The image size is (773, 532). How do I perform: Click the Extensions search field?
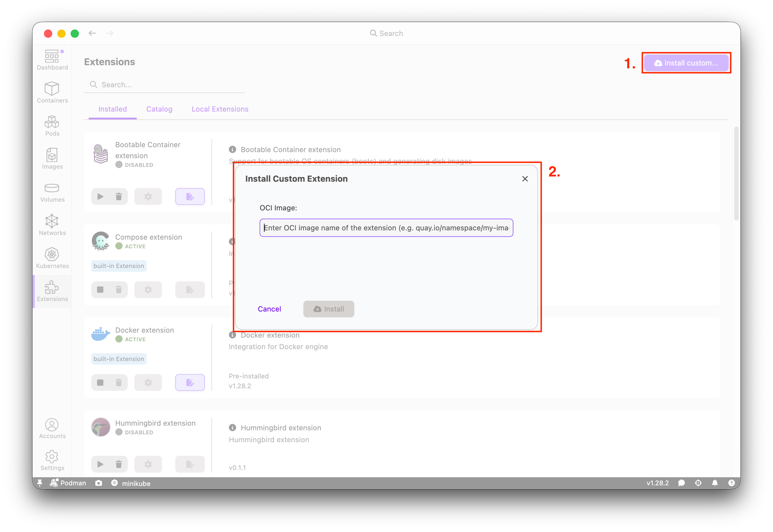tap(164, 85)
